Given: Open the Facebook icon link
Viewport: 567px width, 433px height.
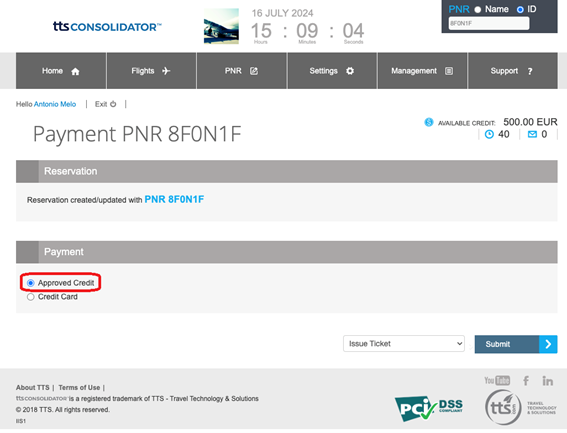Looking at the screenshot, I should 526,381.
